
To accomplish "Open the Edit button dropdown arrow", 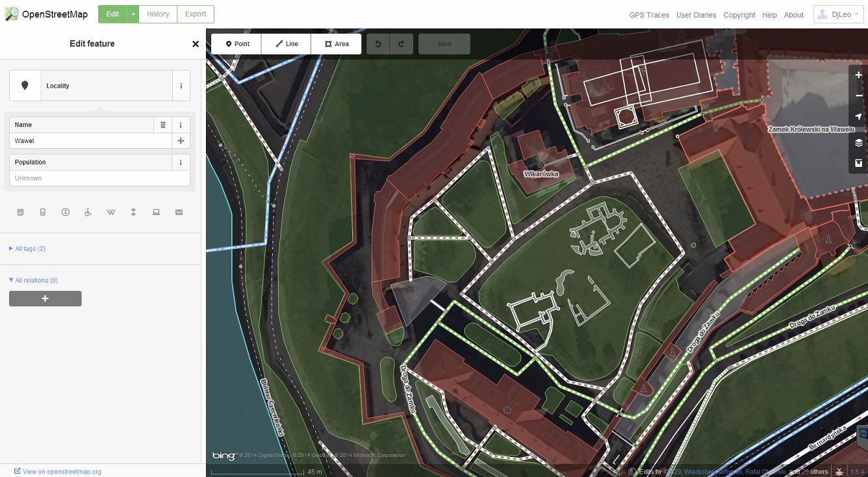I will tap(133, 14).
